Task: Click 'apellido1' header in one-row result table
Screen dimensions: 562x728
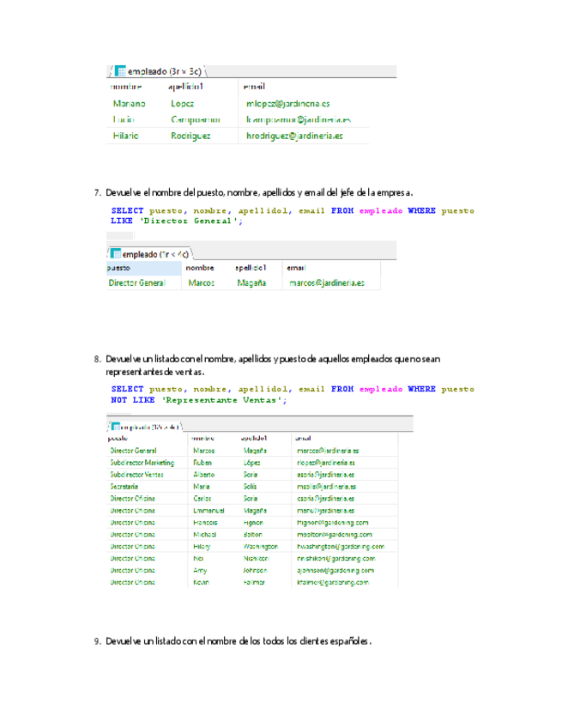Action: [x=251, y=268]
